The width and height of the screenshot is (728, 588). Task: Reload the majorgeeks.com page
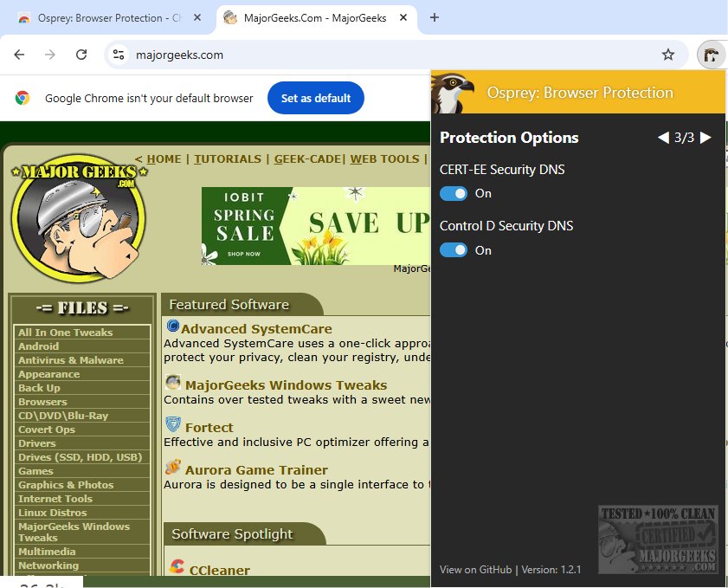(81, 55)
